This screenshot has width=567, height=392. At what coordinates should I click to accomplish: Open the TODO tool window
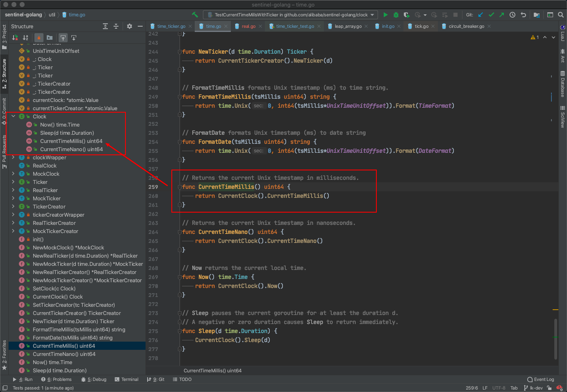click(x=182, y=379)
